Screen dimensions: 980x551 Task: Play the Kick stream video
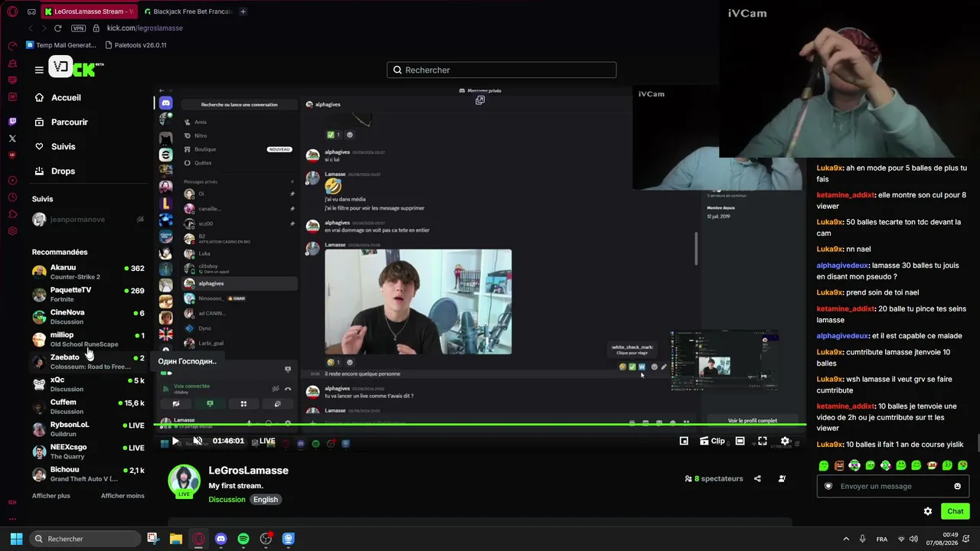click(175, 441)
